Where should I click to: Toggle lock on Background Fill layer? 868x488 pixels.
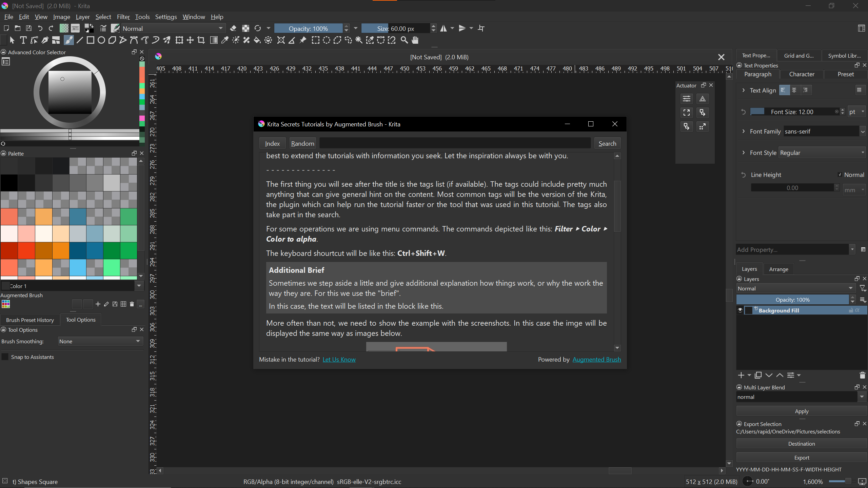851,310
